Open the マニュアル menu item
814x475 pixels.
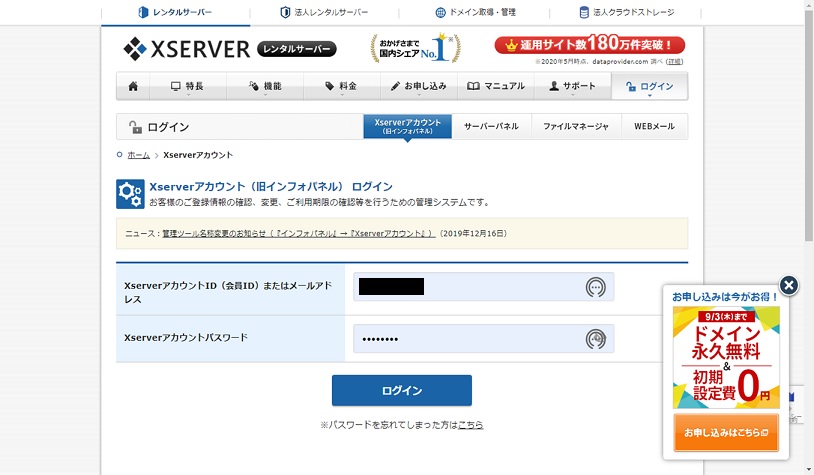click(x=496, y=86)
